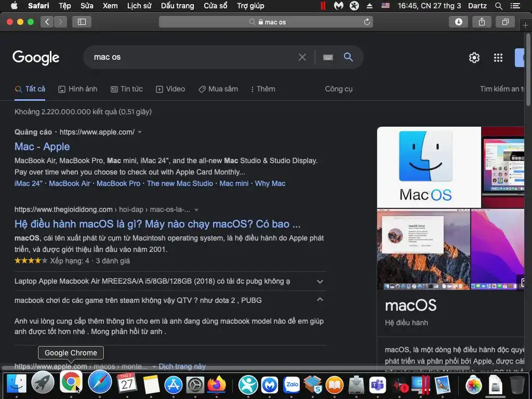Open Trash in the dock
This screenshot has height=399, width=532.
click(x=517, y=385)
